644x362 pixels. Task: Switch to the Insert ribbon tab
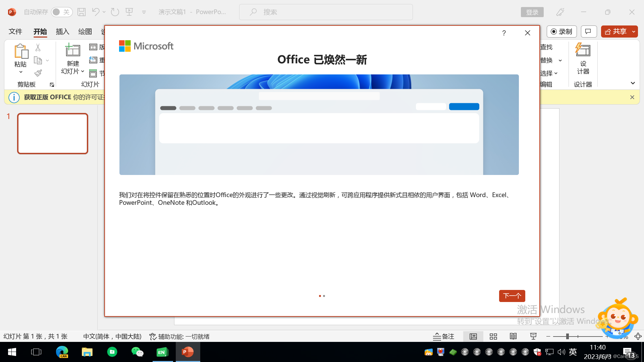click(x=62, y=32)
